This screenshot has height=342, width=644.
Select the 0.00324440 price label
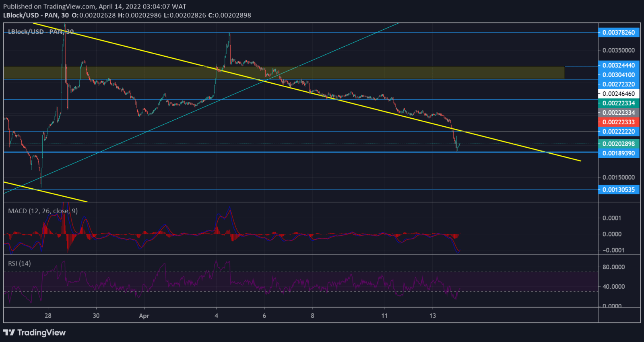click(619, 65)
